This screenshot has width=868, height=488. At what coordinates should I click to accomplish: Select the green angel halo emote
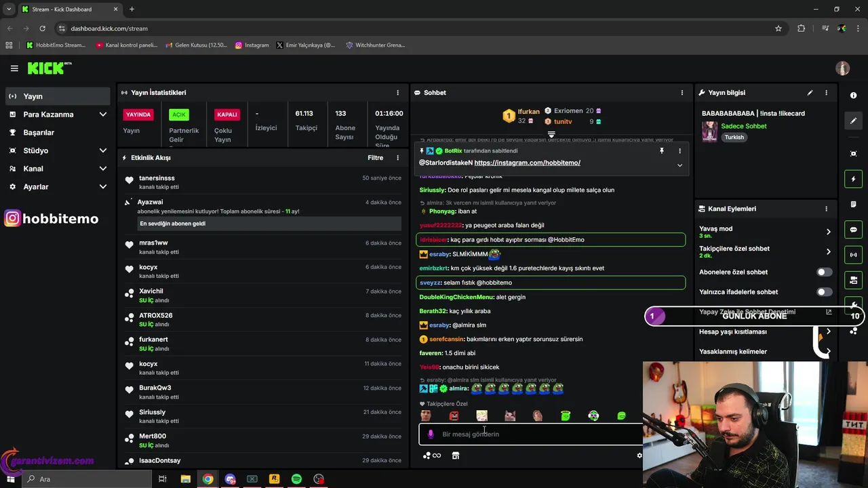point(566,415)
